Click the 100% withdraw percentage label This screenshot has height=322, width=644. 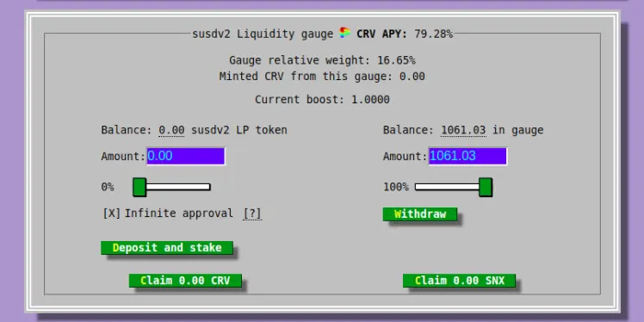point(396,187)
